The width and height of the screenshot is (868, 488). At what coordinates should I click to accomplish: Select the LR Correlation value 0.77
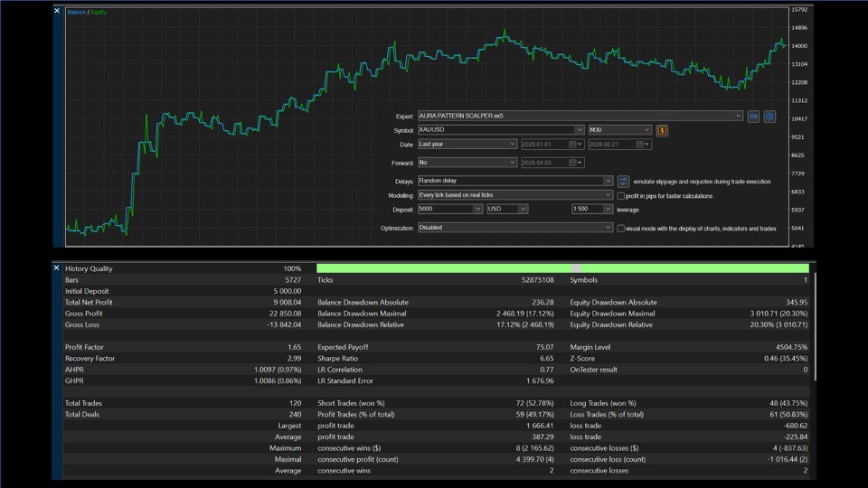[x=547, y=370]
